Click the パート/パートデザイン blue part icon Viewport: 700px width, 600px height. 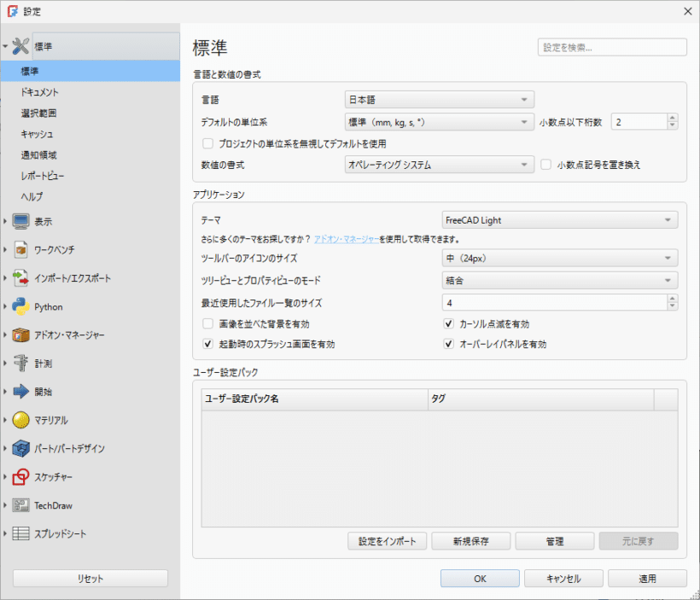coord(20,449)
